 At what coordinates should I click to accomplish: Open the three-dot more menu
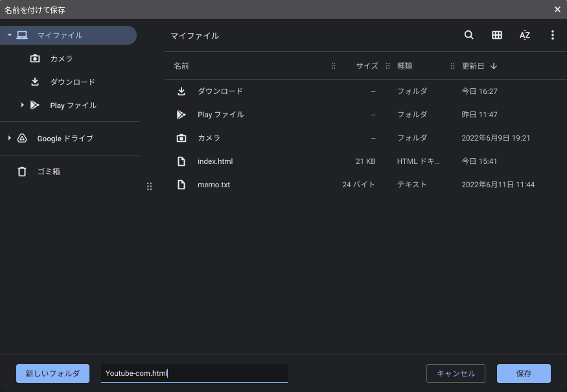553,36
